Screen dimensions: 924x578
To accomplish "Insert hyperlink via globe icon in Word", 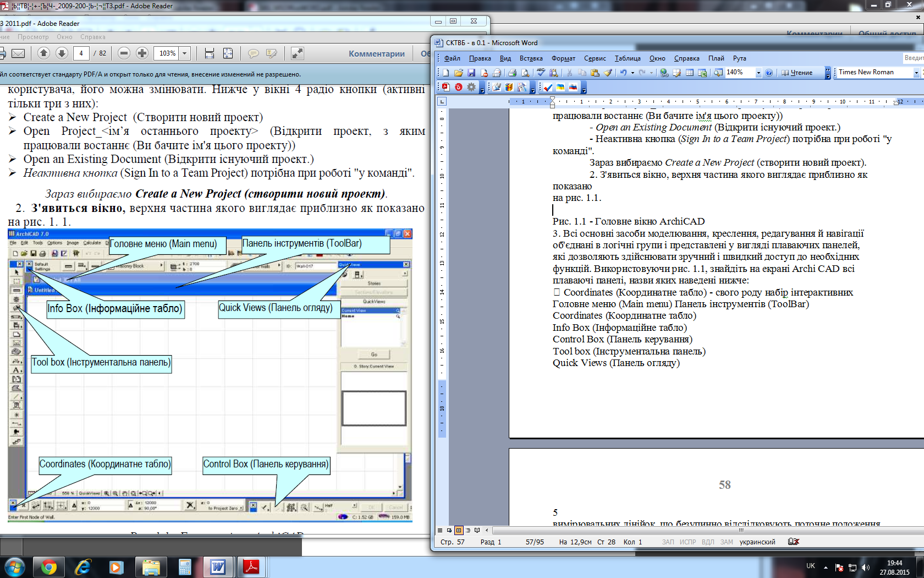I will click(x=664, y=73).
